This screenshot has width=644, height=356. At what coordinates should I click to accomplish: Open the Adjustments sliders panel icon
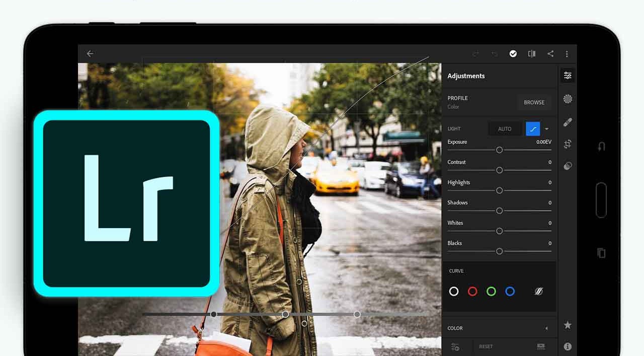tap(568, 76)
